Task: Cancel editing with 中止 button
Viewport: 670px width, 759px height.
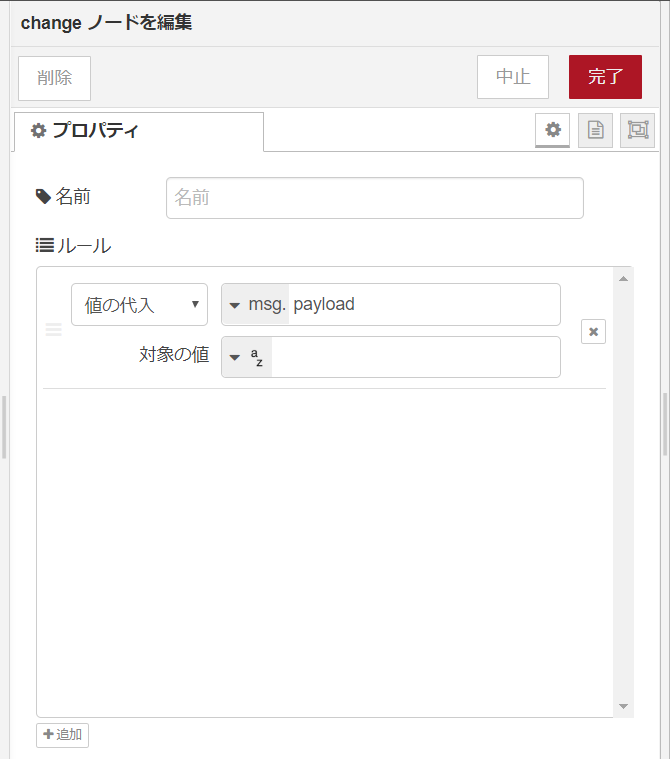Action: (513, 77)
